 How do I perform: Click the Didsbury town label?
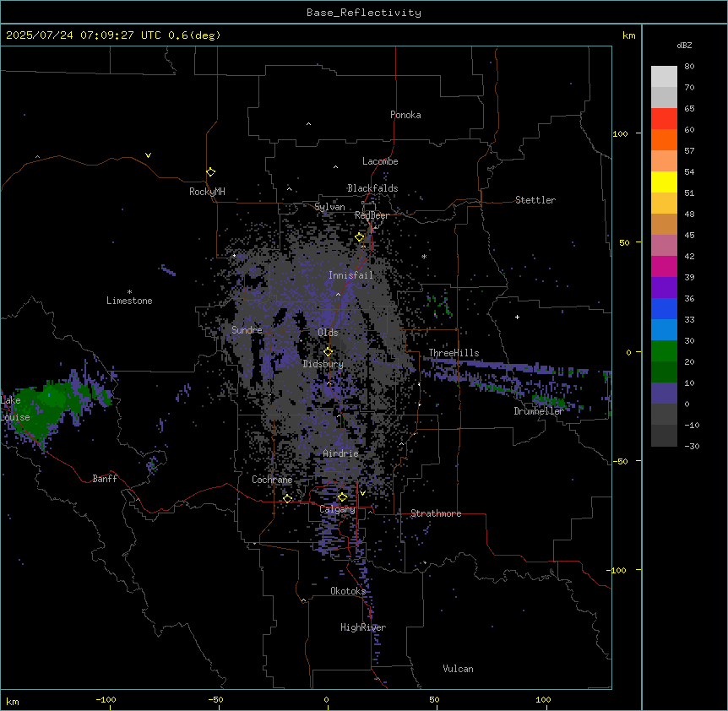[x=323, y=364]
